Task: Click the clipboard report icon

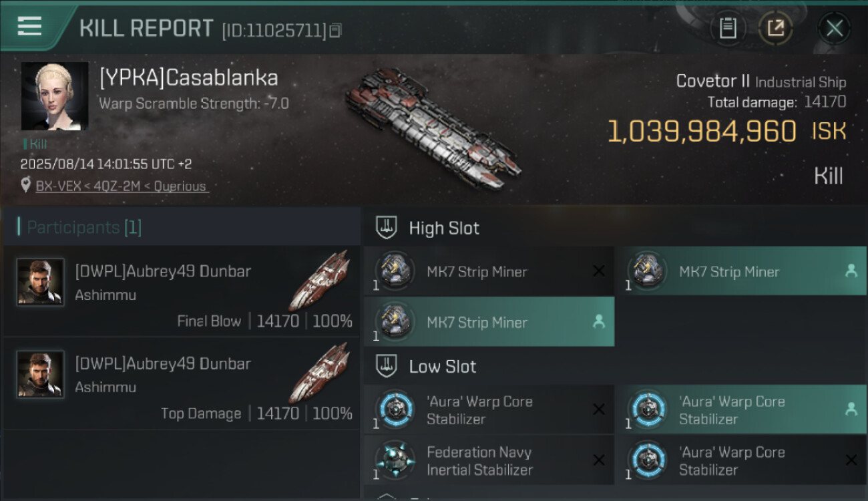Action: 727,28
